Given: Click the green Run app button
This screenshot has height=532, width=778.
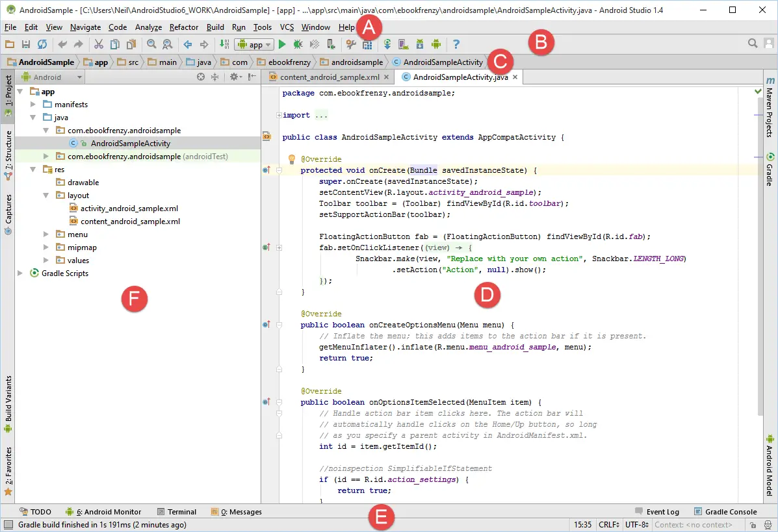Looking at the screenshot, I should 282,44.
